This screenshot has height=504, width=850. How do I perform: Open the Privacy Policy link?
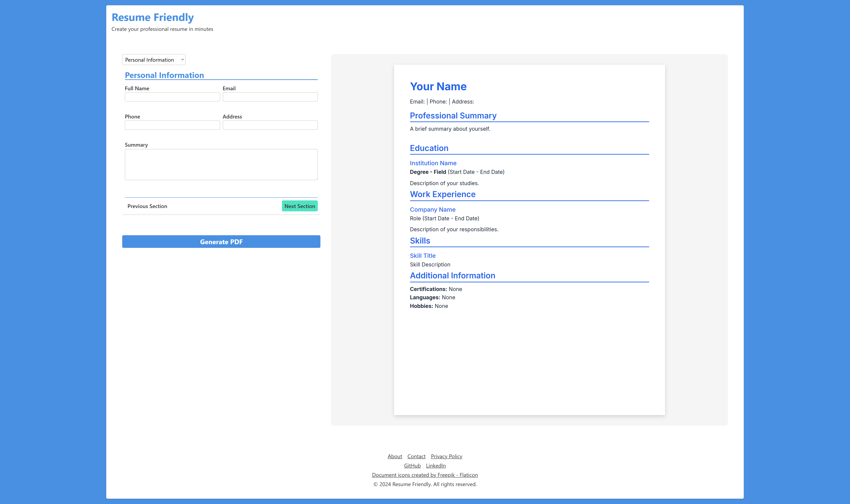[446, 456]
